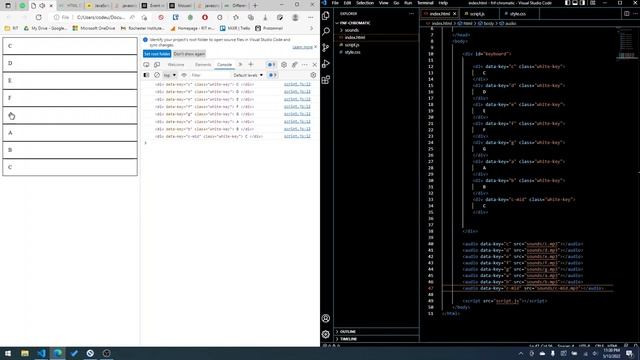The width and height of the screenshot is (640, 360).
Task: Open VS Code Manage gear icon
Action: [x=326, y=334]
